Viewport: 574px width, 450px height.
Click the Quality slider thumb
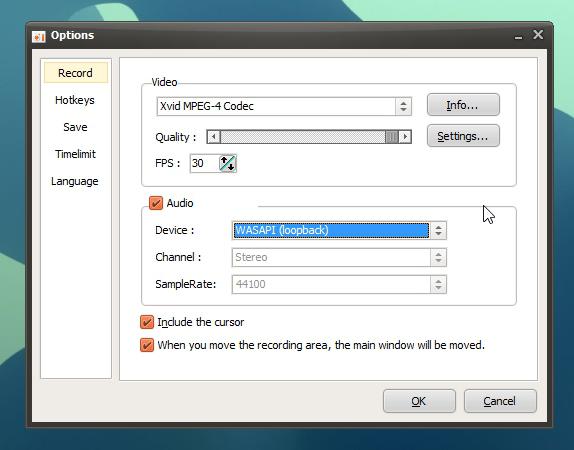pyautogui.click(x=391, y=137)
